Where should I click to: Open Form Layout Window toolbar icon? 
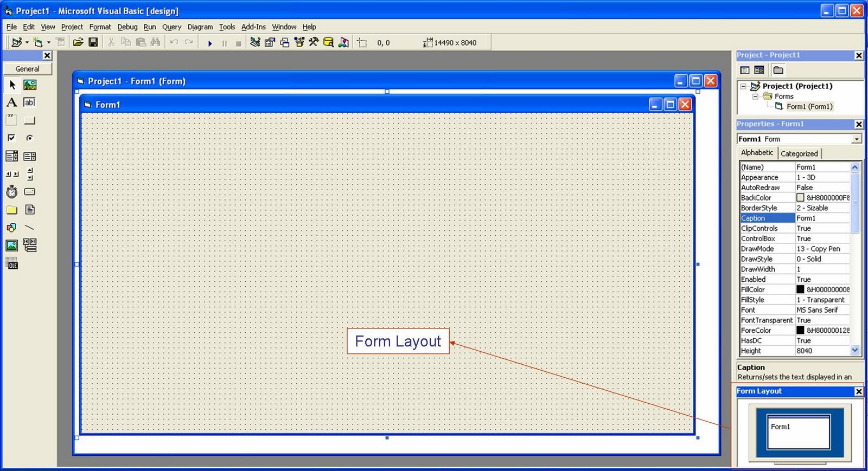point(284,42)
